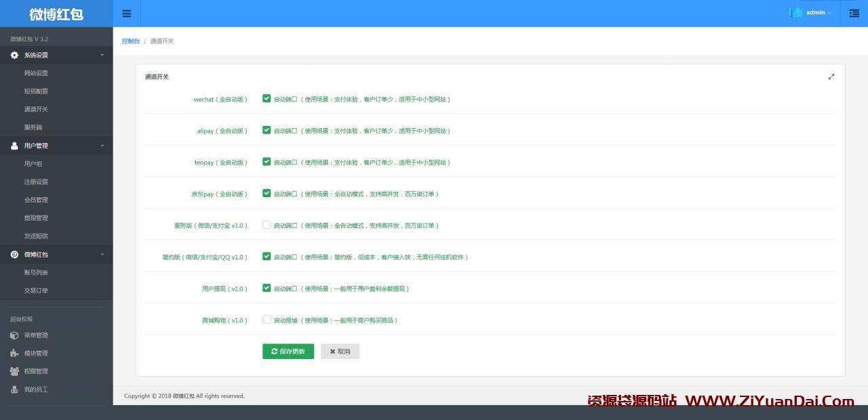
Task: Uncheck the tenpay 启动端口 checkbox
Action: [267, 161]
